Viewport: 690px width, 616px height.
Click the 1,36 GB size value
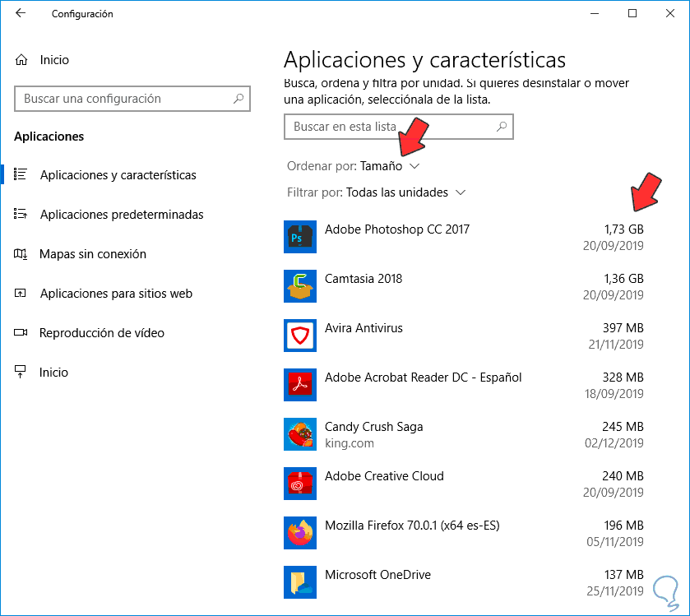tap(623, 279)
